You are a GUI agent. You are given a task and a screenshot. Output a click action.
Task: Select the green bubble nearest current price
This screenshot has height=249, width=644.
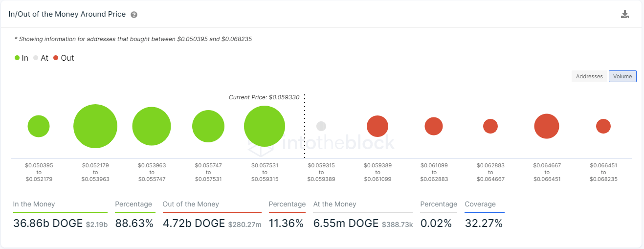pos(265,126)
